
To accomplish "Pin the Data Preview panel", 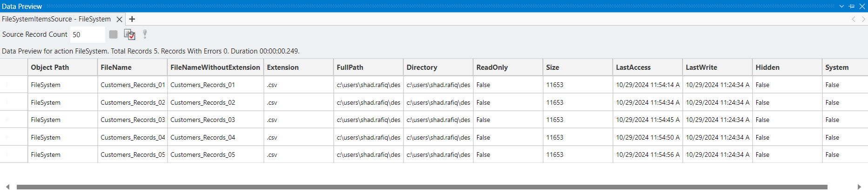I will (852, 6).
